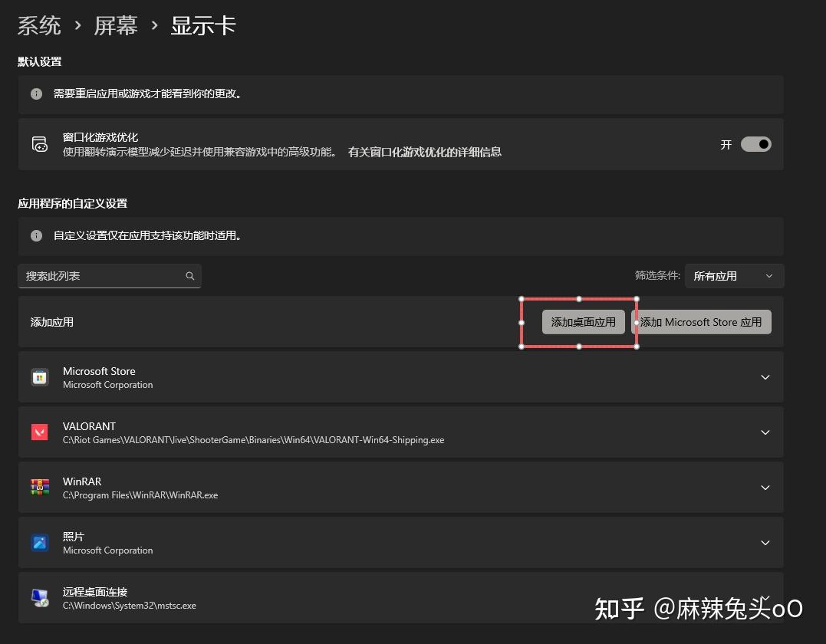Open the 所有应用 filter dropdown
This screenshot has height=644, width=826.
(x=734, y=276)
